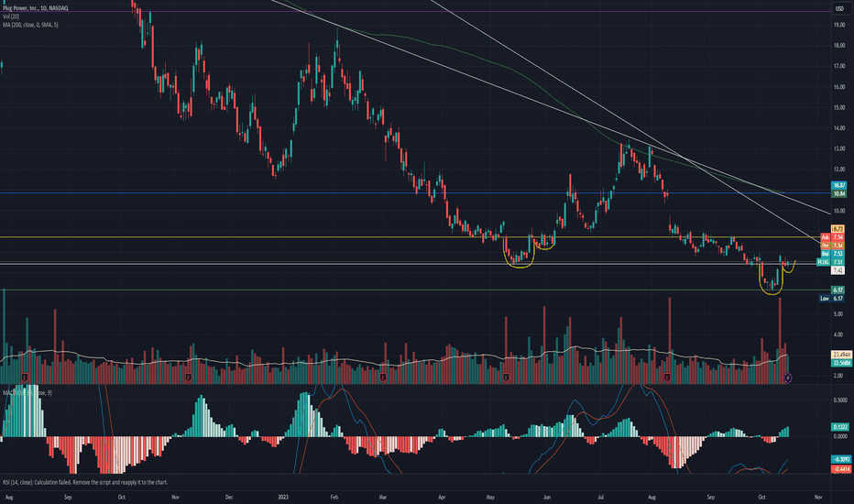Select the Plug Power, Inc. symbol legend

pyautogui.click(x=36, y=8)
